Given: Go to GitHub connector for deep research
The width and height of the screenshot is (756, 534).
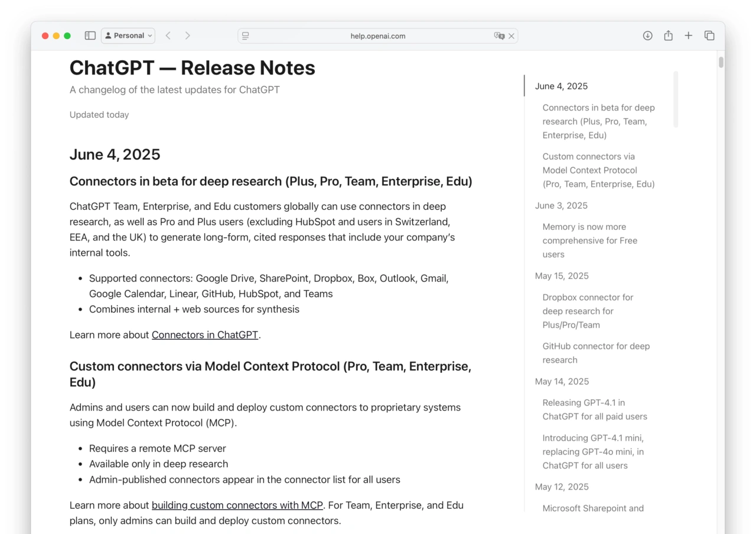Looking at the screenshot, I should [596, 353].
